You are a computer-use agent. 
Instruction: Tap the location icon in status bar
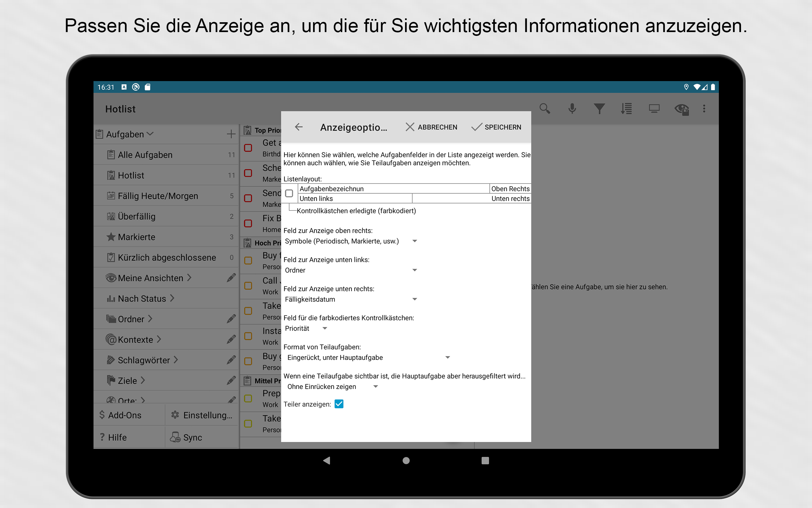[x=686, y=87]
